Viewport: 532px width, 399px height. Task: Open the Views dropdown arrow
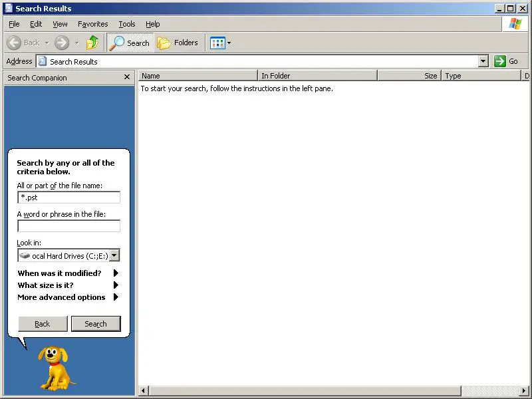pos(229,43)
